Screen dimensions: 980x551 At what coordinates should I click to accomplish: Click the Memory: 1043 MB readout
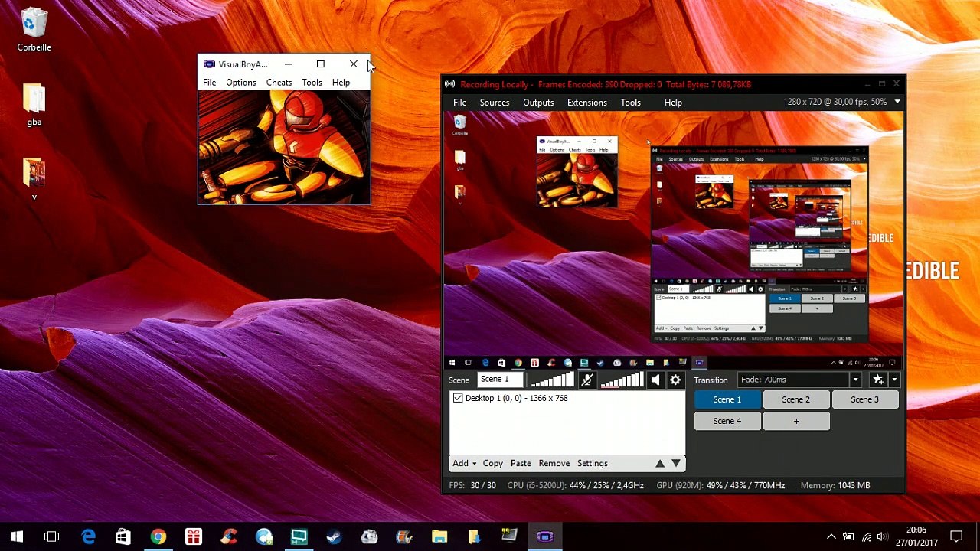(835, 485)
